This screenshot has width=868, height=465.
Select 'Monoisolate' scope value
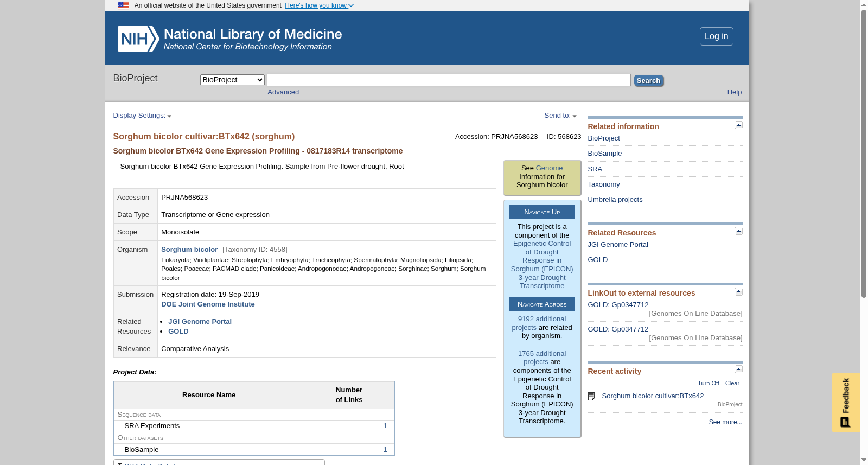coord(180,232)
